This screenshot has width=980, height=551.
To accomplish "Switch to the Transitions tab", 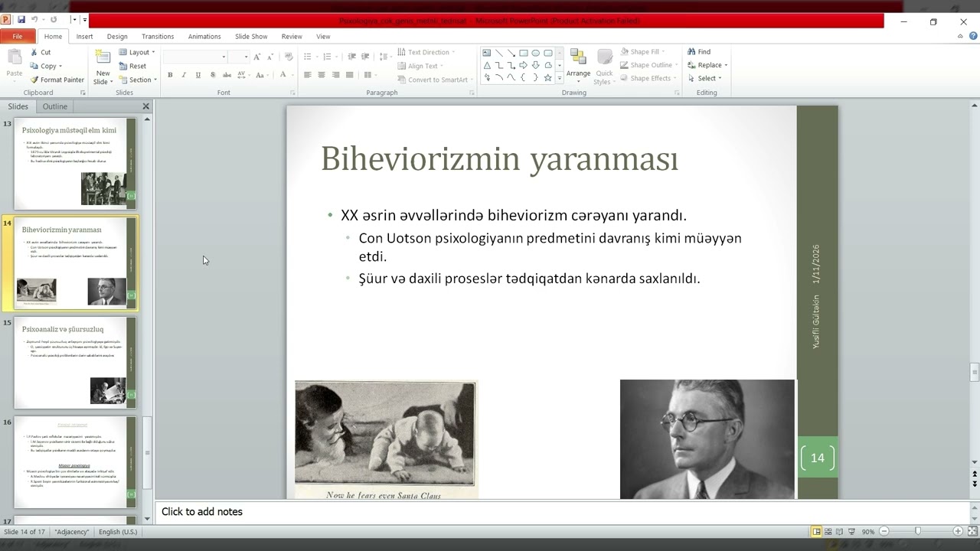I will (x=158, y=36).
